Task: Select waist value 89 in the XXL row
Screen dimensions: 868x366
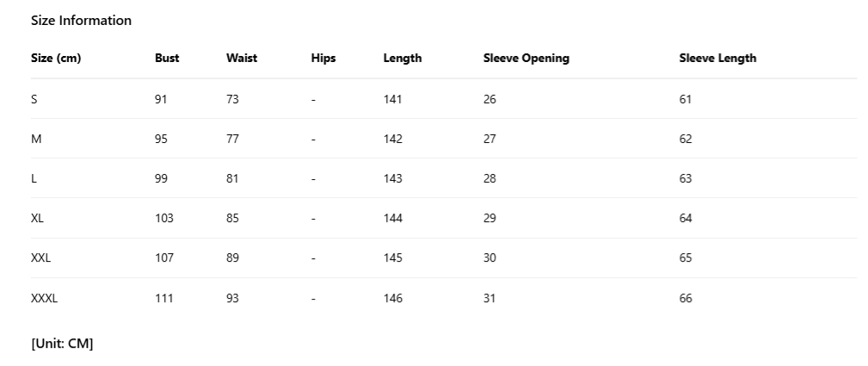Action: (232, 259)
